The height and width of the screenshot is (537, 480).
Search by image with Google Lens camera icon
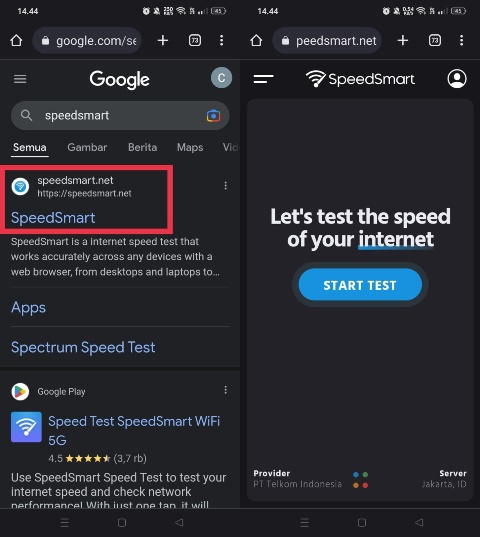pyautogui.click(x=213, y=116)
